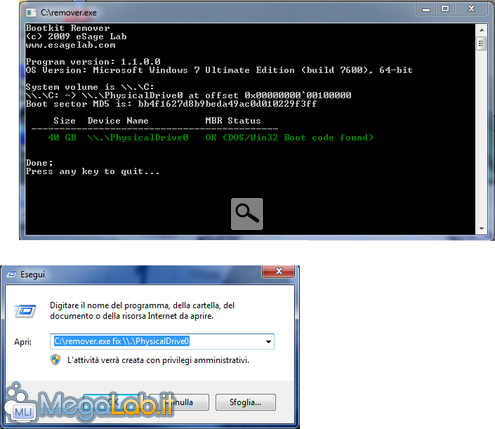The width and height of the screenshot is (495, 429).
Task: Close the C:\remover.exe console window
Action: (472, 9)
